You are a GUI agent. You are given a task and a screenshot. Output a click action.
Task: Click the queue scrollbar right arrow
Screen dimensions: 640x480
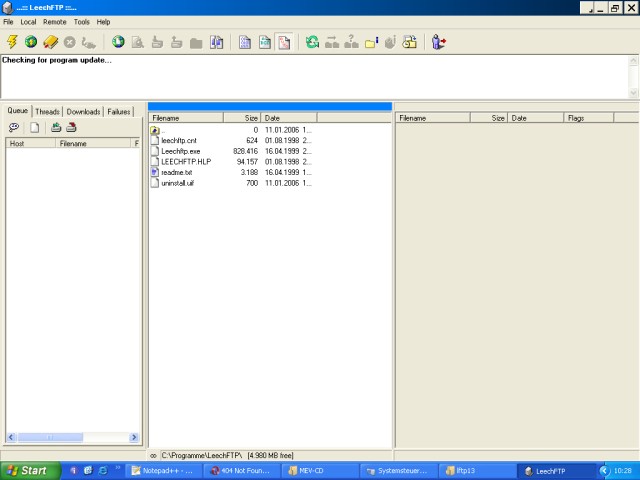point(134,437)
